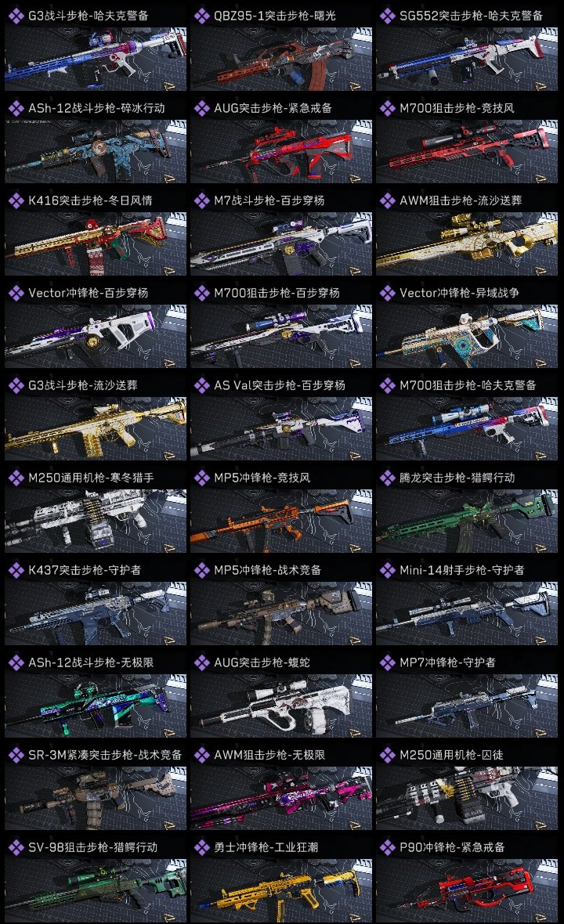
Task: Click the SG552突击步枪-哈夫克警备 title text
Action: point(471,16)
